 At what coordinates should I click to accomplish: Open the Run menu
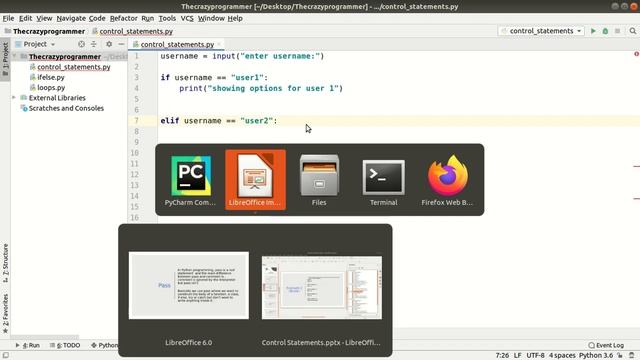(148, 18)
